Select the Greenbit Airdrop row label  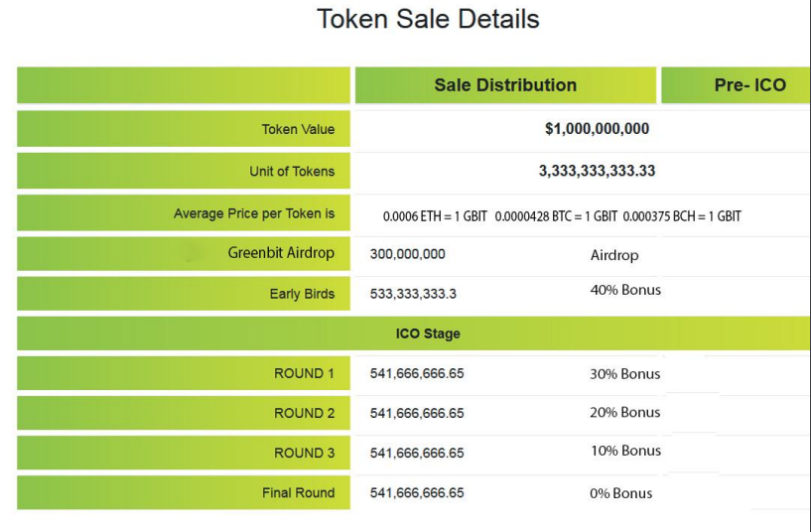[281, 253]
